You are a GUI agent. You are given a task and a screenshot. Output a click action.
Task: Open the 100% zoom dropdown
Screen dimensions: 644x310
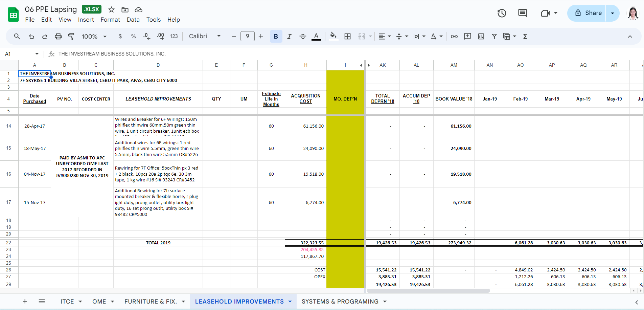[94, 37]
